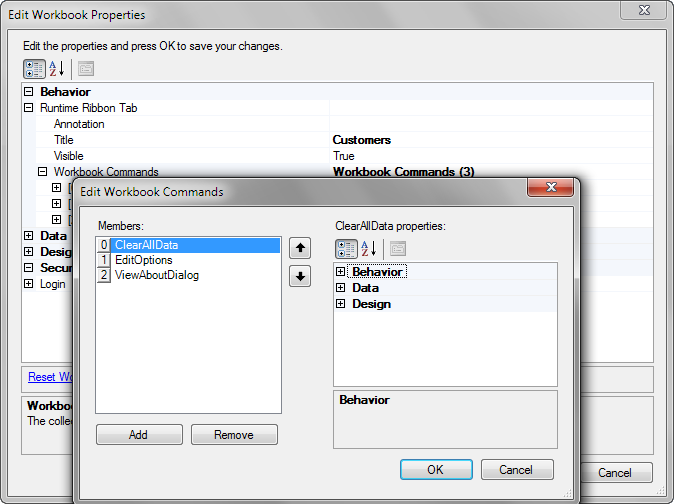
Task: Expand first command item under Workbook Commands
Action: (56, 187)
